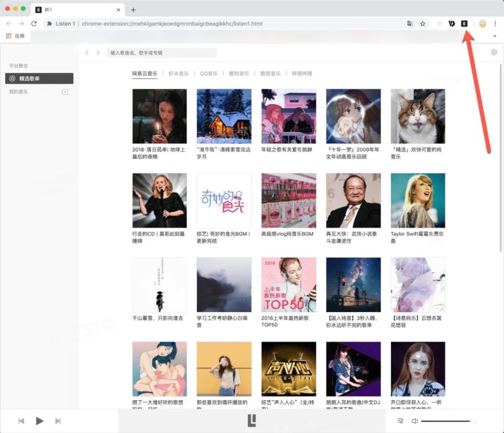Bookmark this page with the star icon
Image resolution: width=504 pixels, height=433 pixels.
tap(423, 23)
